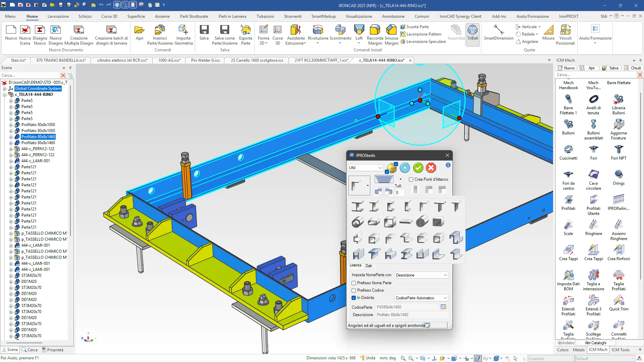Click the Toll. tolerance input field
Viewport: 644px width, 362px height.
399,193
